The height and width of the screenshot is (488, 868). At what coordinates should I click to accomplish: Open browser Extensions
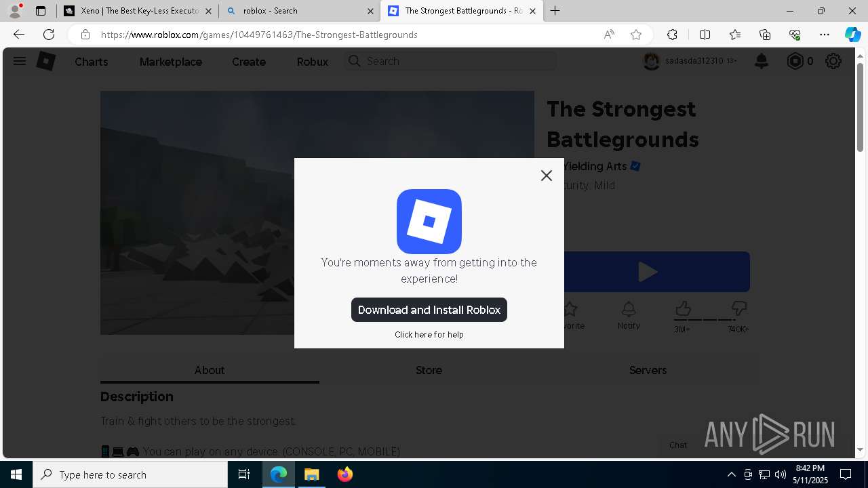point(672,35)
